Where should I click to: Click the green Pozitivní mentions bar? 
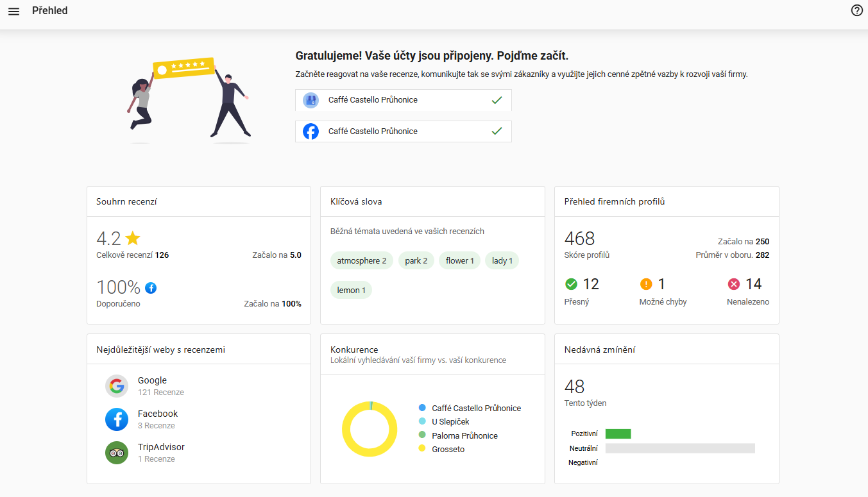click(618, 434)
